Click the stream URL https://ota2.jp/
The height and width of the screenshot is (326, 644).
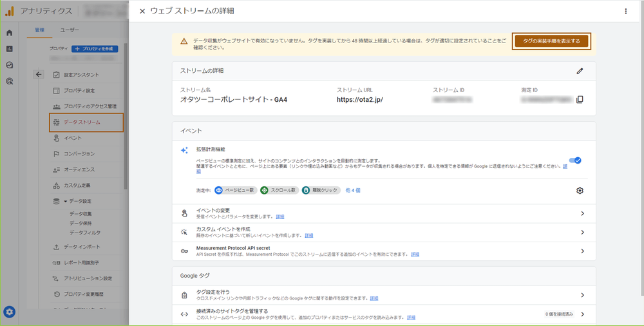tap(360, 99)
